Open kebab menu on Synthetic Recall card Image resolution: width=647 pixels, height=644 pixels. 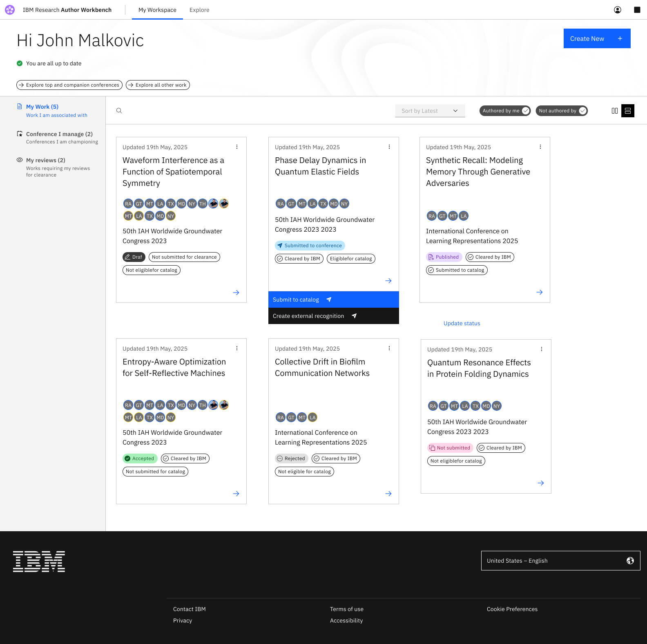click(x=540, y=147)
